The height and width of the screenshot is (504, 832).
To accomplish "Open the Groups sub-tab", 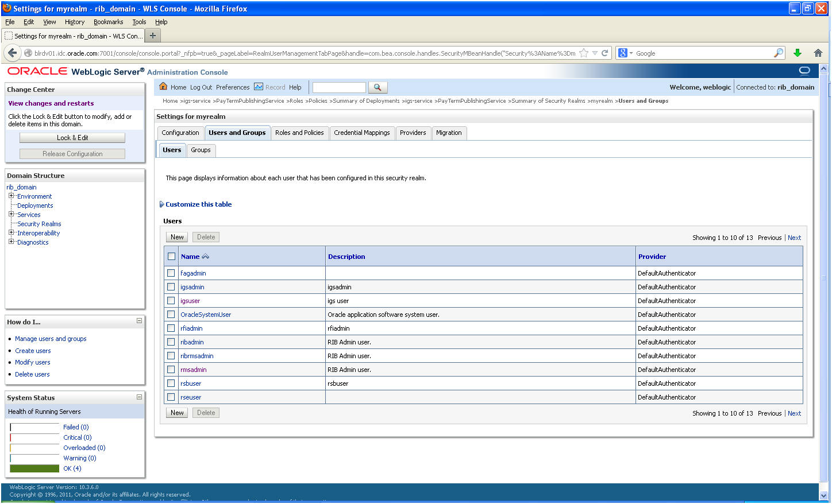I will point(201,150).
